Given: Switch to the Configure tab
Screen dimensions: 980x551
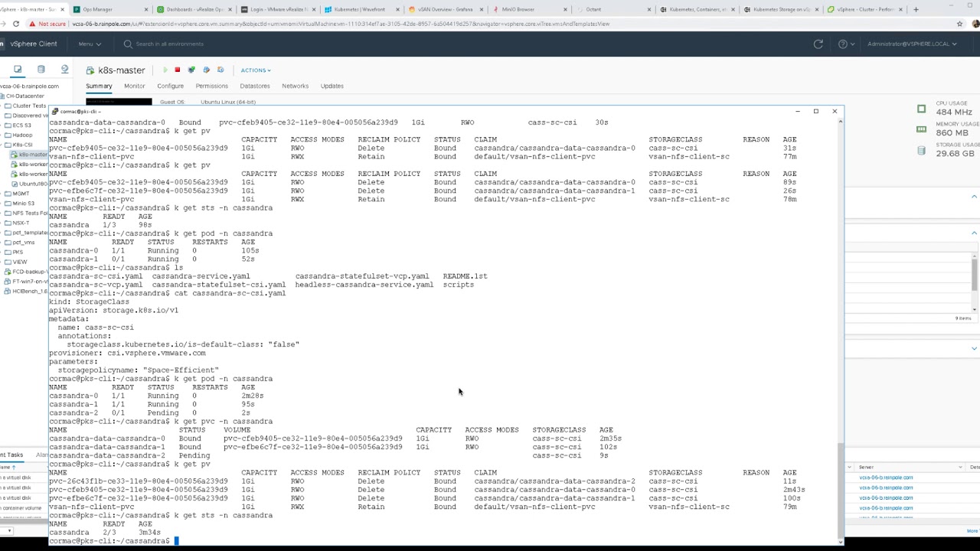Looking at the screenshot, I should click(x=171, y=86).
